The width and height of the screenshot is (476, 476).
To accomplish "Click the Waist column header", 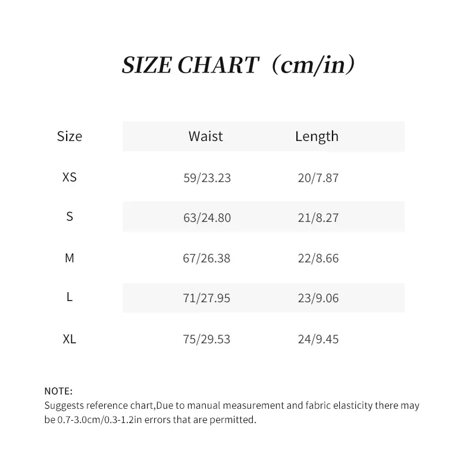I will (205, 136).
